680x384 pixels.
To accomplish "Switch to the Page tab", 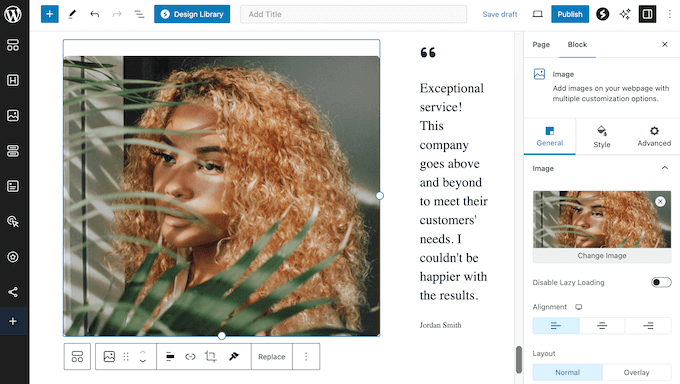I will point(541,45).
